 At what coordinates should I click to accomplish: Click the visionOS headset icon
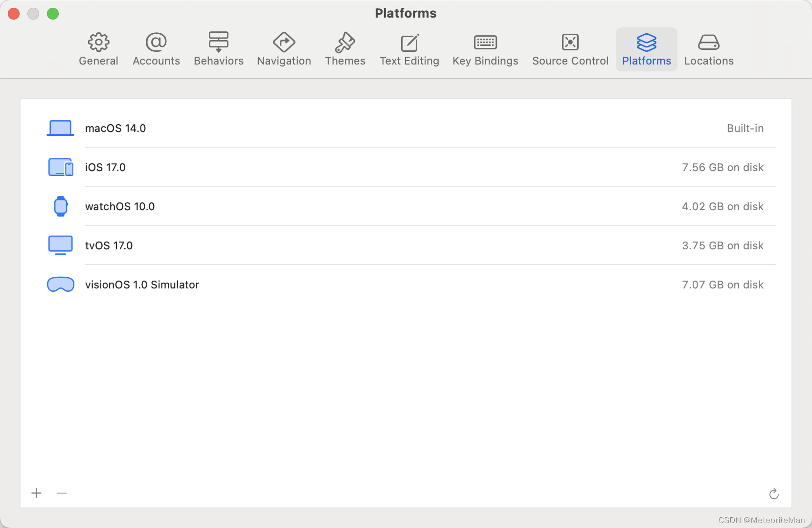(61, 285)
